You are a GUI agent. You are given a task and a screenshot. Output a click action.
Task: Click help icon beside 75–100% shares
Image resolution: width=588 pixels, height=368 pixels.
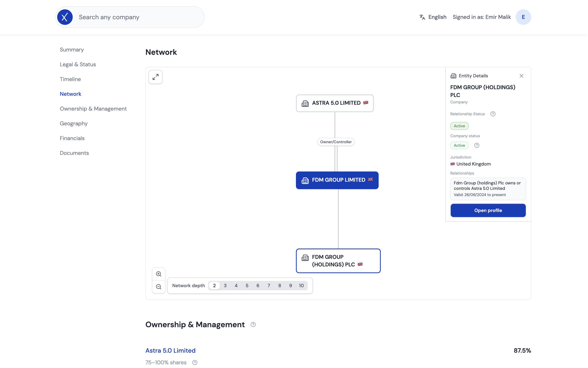[195, 362]
